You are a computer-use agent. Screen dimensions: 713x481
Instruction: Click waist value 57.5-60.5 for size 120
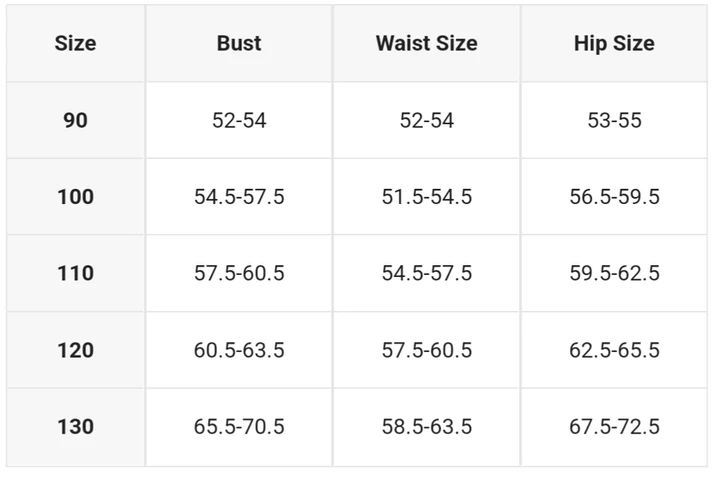click(x=427, y=350)
